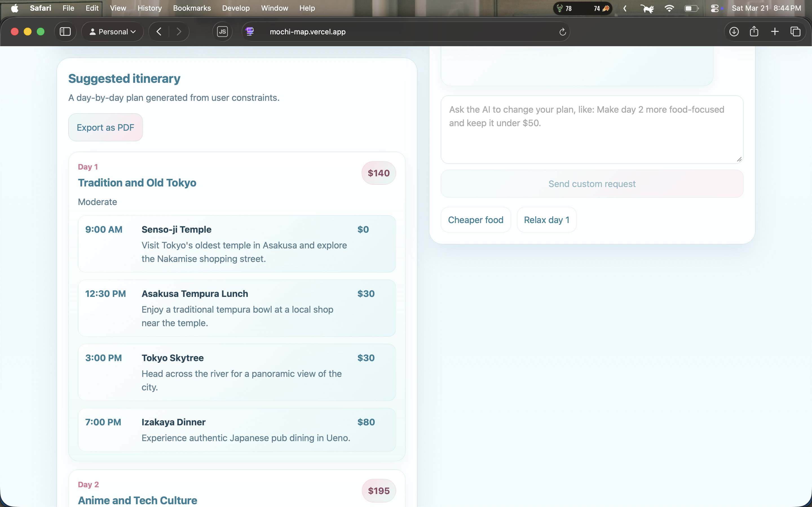The width and height of the screenshot is (812, 507).
Task: Open the downloads icon in toolbar
Action: pyautogui.click(x=734, y=32)
